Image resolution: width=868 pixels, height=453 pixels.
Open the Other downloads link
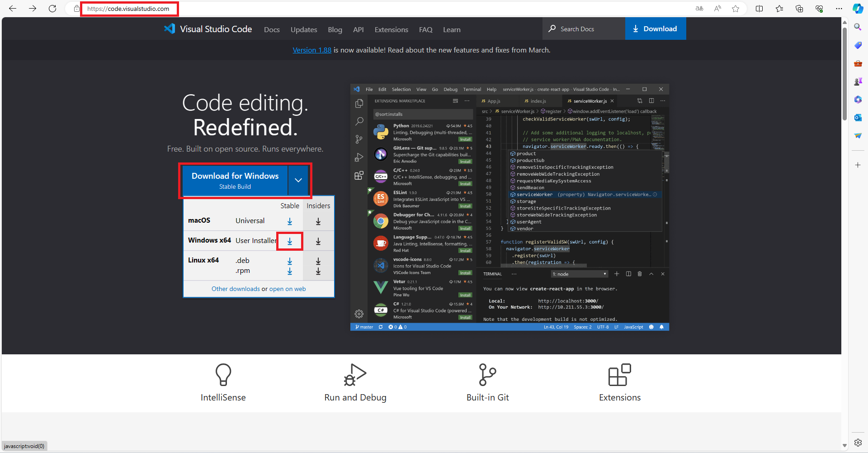(x=236, y=289)
